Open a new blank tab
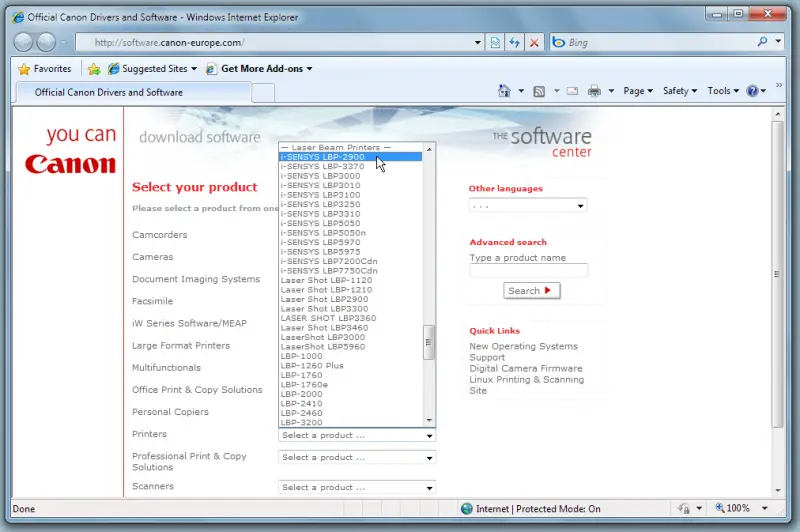This screenshot has width=800, height=532. [x=263, y=93]
